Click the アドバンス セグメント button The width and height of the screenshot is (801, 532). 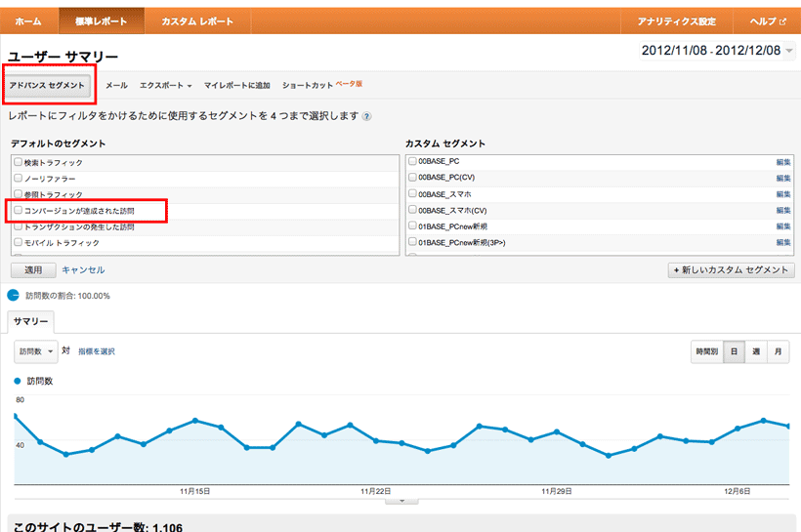point(48,86)
